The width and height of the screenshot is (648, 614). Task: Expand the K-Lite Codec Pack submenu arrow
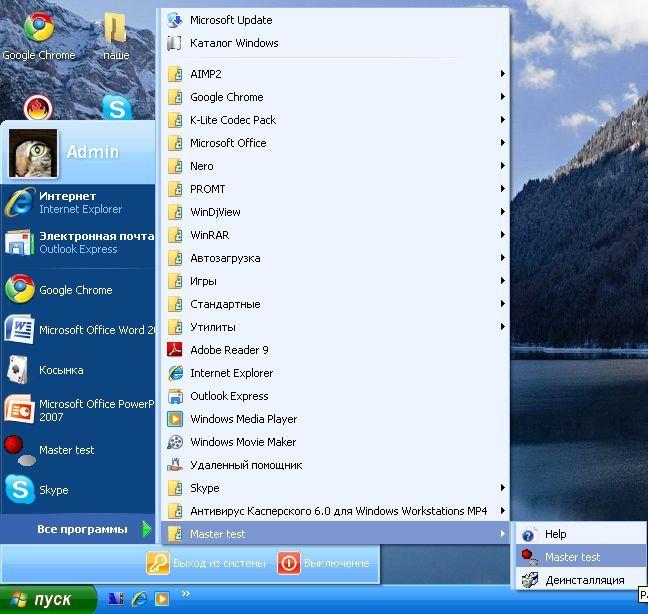[503, 120]
